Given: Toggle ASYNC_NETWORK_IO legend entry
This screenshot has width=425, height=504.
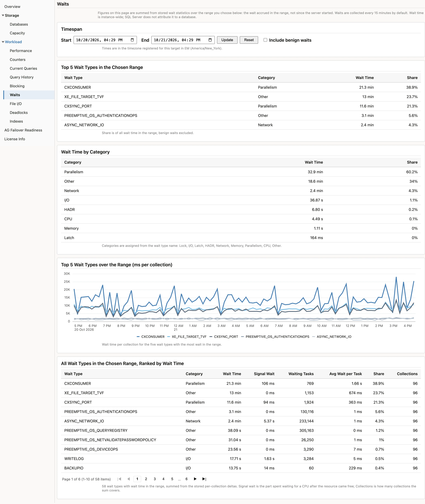Looking at the screenshot, I should point(332,337).
